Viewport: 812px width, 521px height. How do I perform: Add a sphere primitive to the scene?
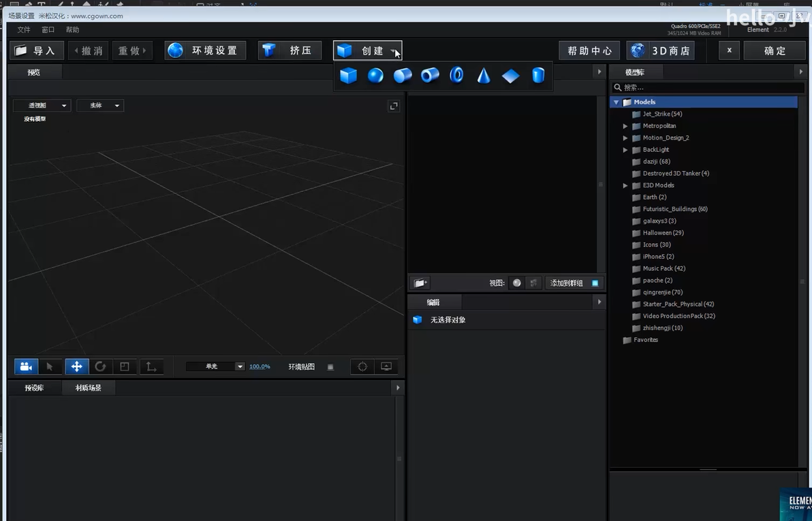pyautogui.click(x=375, y=76)
